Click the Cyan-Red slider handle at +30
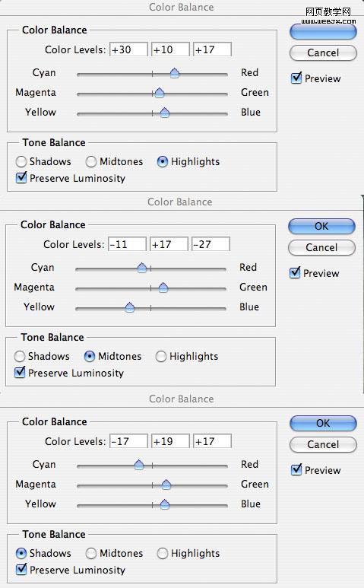 click(x=175, y=73)
